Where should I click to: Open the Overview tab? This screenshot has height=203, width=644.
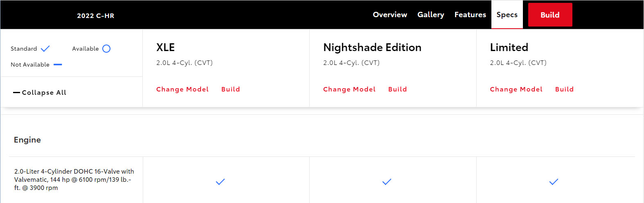click(390, 15)
